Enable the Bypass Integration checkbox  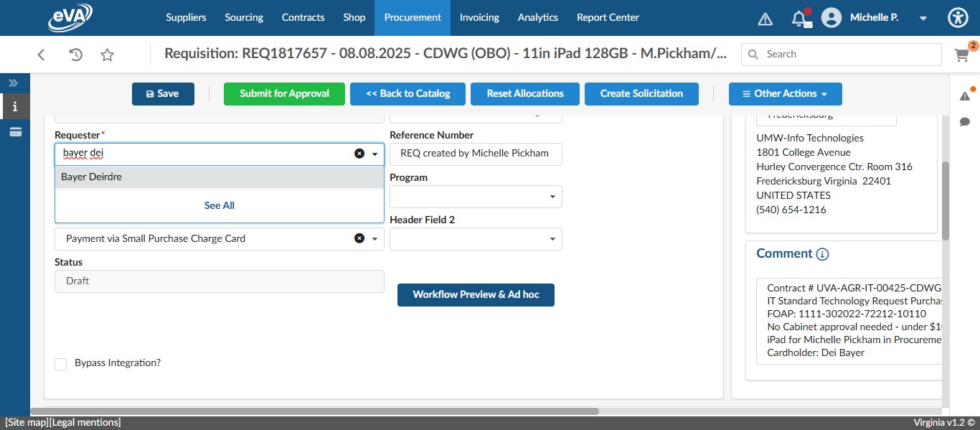coord(60,363)
